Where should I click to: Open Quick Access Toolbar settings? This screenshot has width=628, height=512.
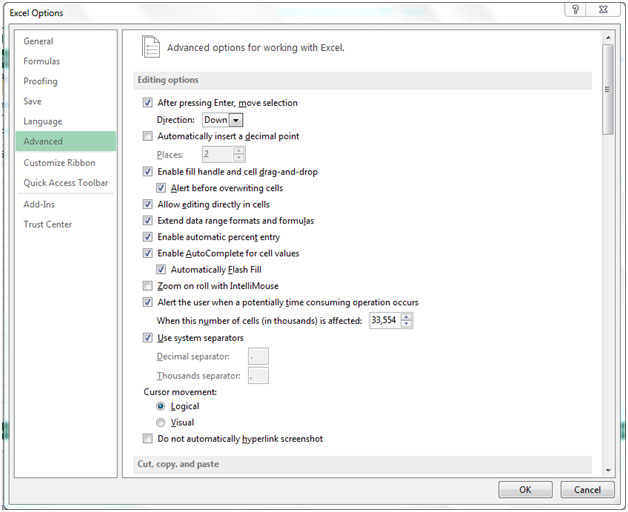(66, 183)
